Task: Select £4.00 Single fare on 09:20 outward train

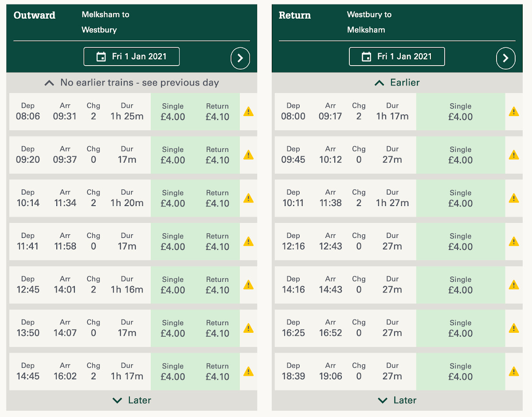Action: pyautogui.click(x=173, y=155)
